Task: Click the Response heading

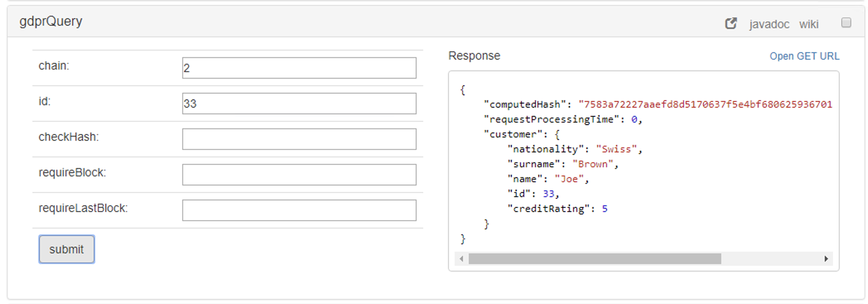Action: click(474, 56)
